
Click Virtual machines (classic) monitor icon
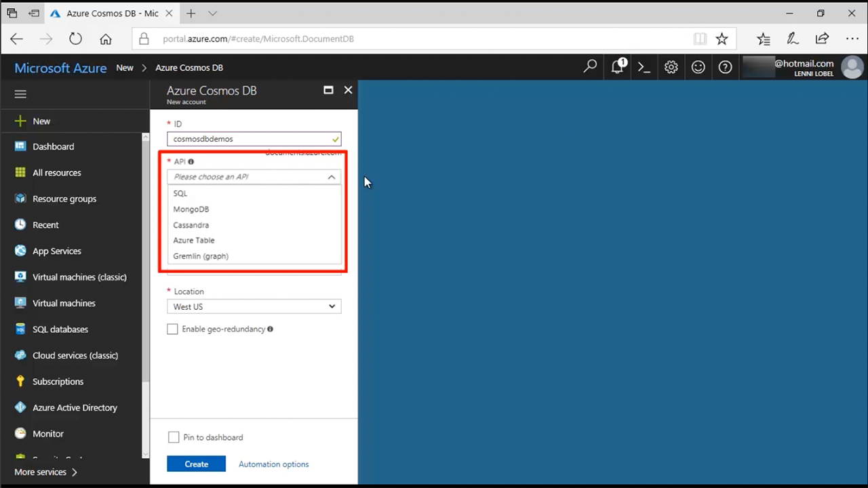pyautogui.click(x=20, y=277)
